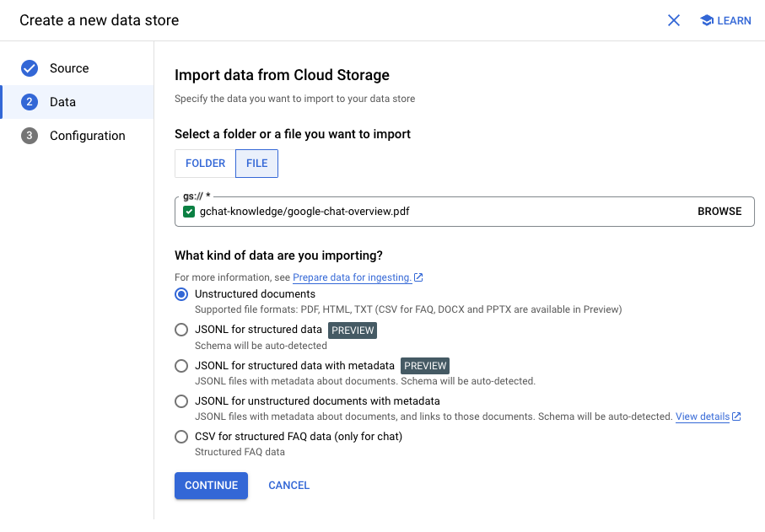Open the Prepare data for ingesting link
The width and height of the screenshot is (765, 532).
(x=352, y=277)
